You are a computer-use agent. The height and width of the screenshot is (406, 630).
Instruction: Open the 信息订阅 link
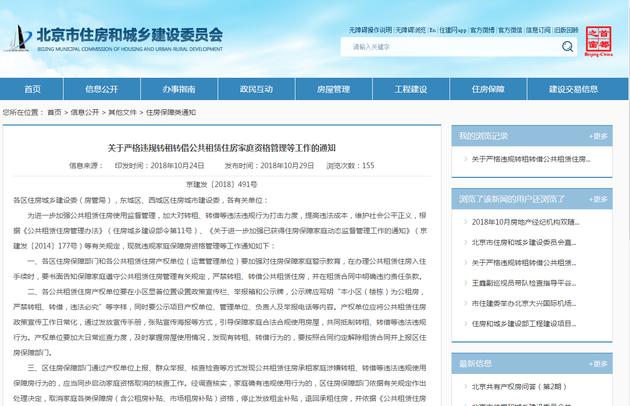tap(538, 30)
